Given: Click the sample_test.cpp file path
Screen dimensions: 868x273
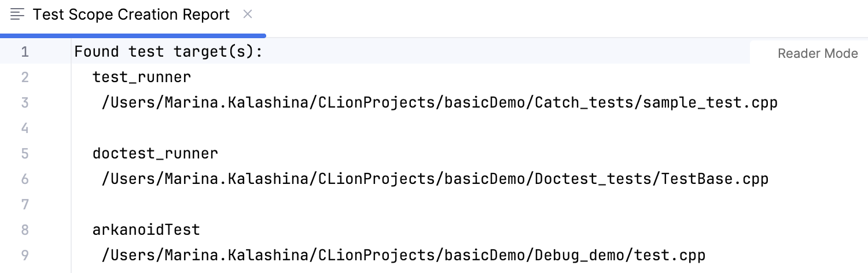Looking at the screenshot, I should point(439,103).
